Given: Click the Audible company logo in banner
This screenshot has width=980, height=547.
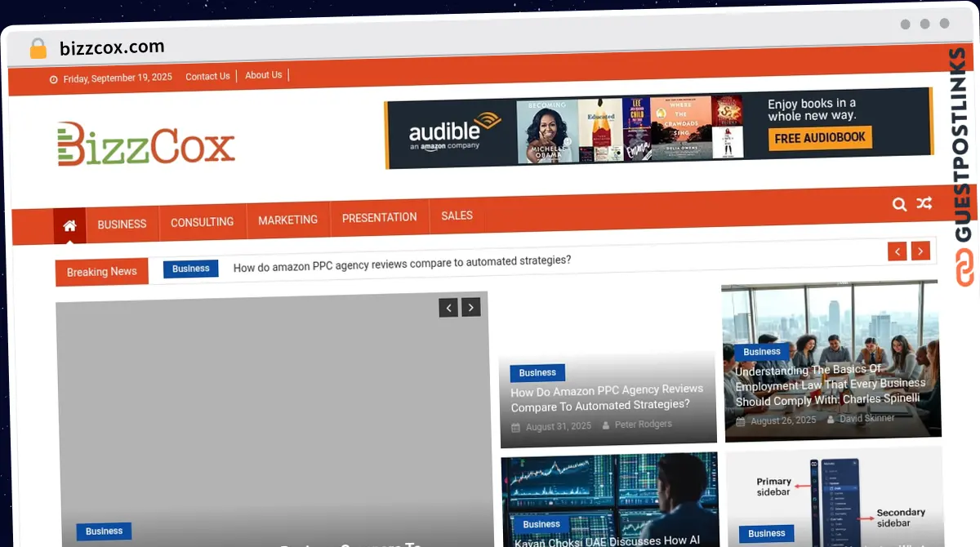Looking at the screenshot, I should point(448,131).
